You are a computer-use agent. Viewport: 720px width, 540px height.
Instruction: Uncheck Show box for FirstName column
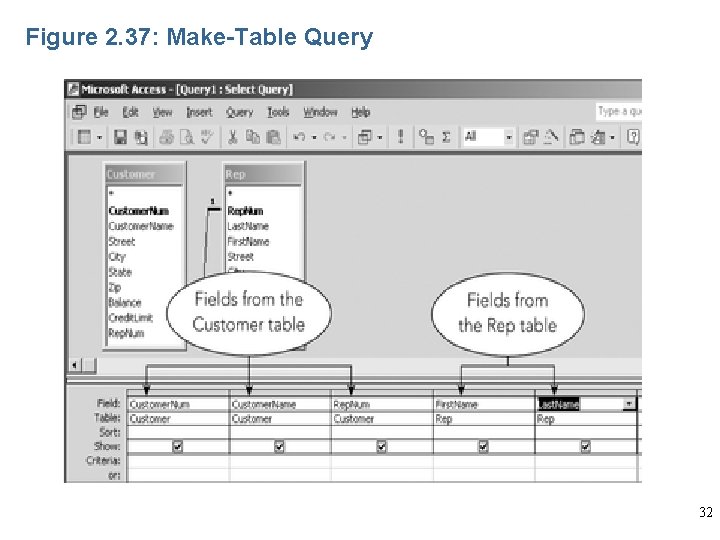point(483,446)
